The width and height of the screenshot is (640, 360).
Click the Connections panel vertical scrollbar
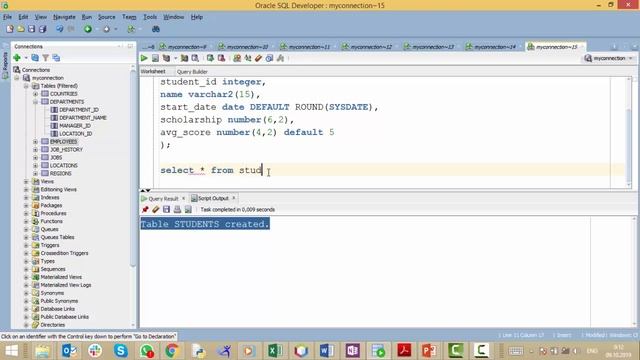point(133,167)
